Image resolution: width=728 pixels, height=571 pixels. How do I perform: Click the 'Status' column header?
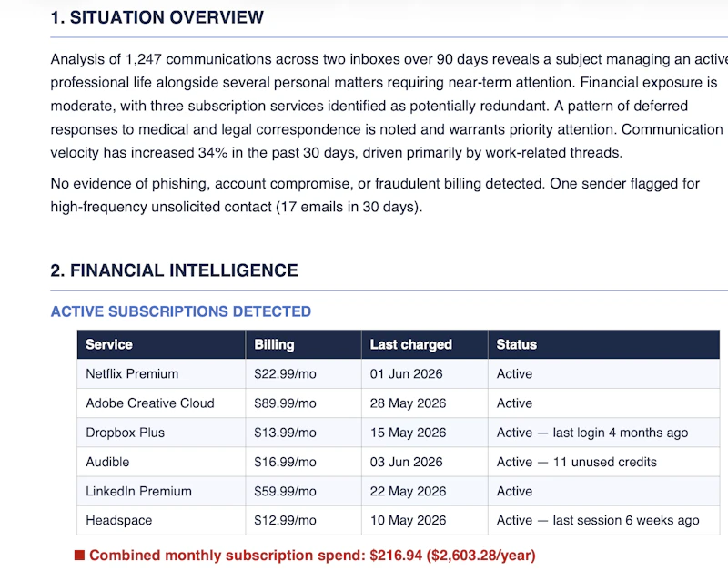click(x=604, y=344)
